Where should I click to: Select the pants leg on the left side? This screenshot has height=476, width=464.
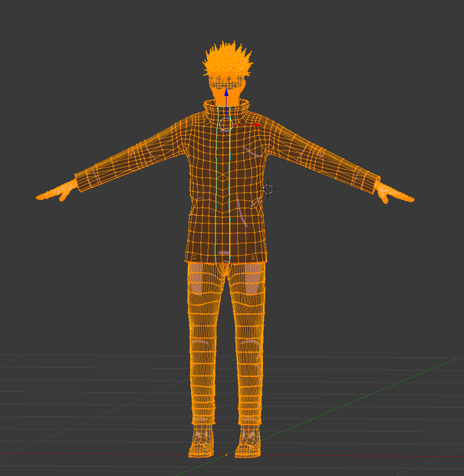(x=203, y=343)
